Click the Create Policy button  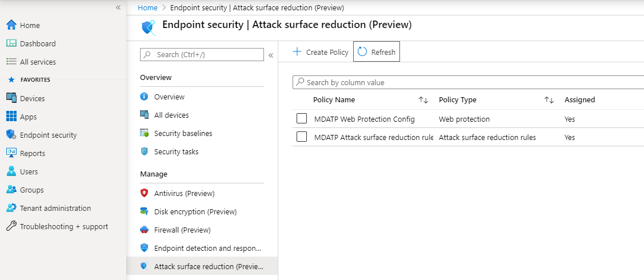[321, 52]
